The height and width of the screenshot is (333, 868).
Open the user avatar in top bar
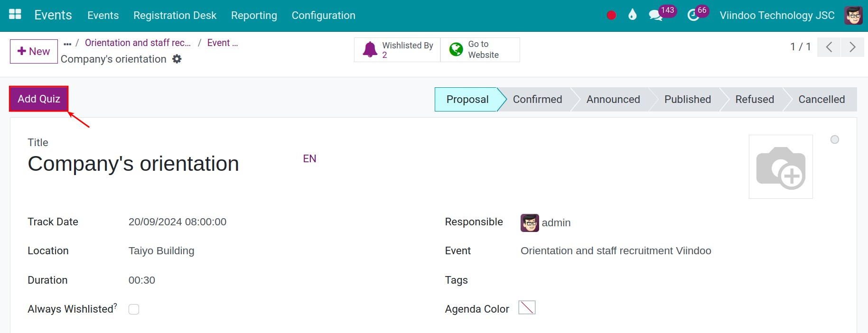click(x=853, y=15)
